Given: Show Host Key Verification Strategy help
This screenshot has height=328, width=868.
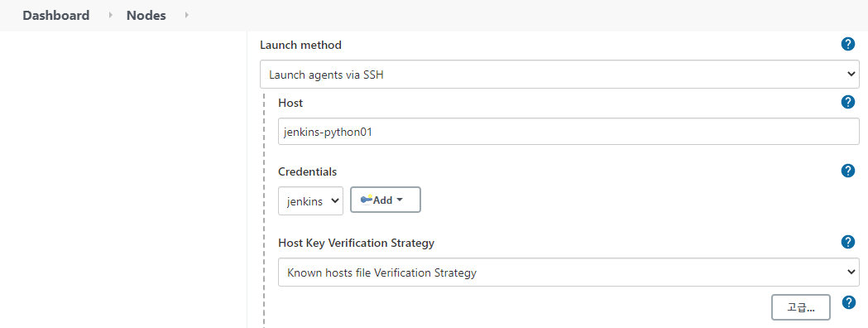Looking at the screenshot, I should (x=847, y=242).
